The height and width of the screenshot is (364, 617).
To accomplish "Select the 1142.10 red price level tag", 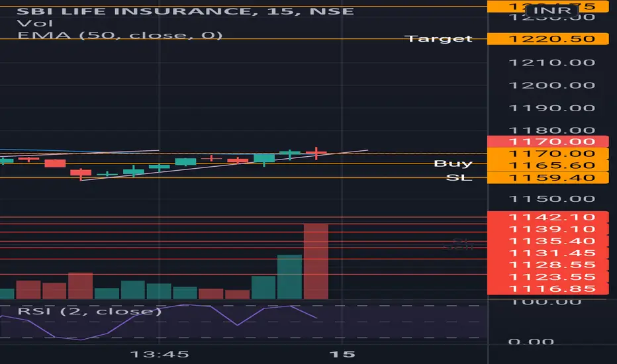I will pyautogui.click(x=547, y=217).
